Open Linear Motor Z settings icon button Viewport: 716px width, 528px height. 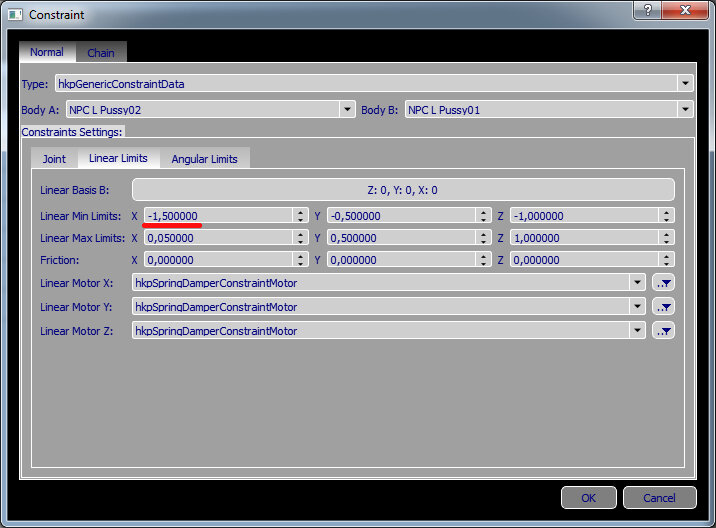coord(663,331)
